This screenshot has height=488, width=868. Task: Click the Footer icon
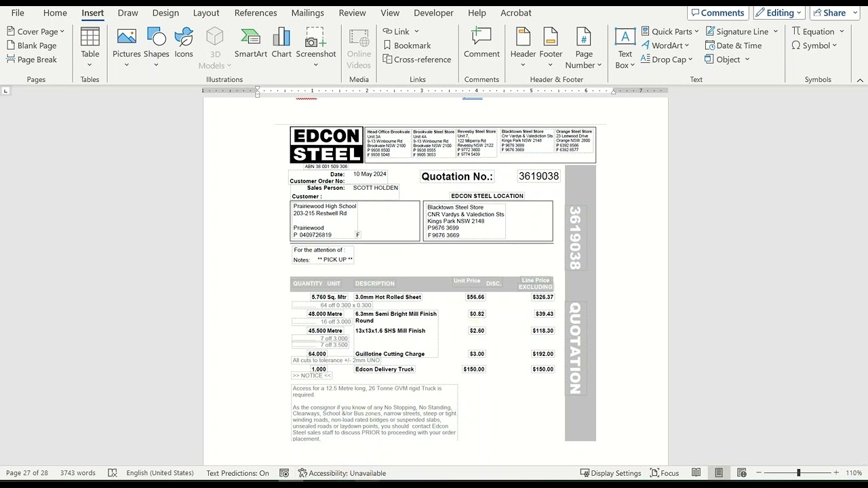tap(551, 37)
